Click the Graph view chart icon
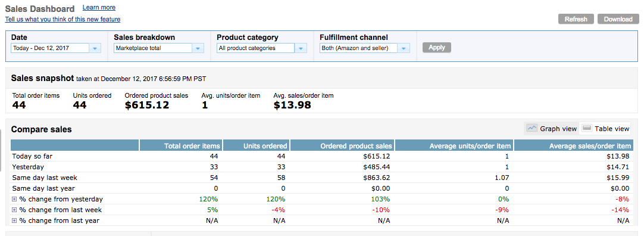Image resolution: width=644 pixels, height=236 pixels. pos(532,128)
